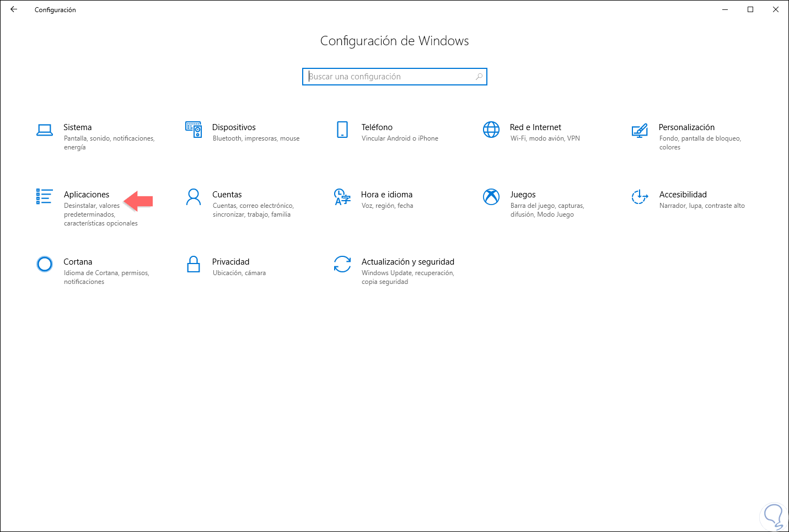Click 'Fondo, pantalla de bloqueo, colores' description

[700, 143]
